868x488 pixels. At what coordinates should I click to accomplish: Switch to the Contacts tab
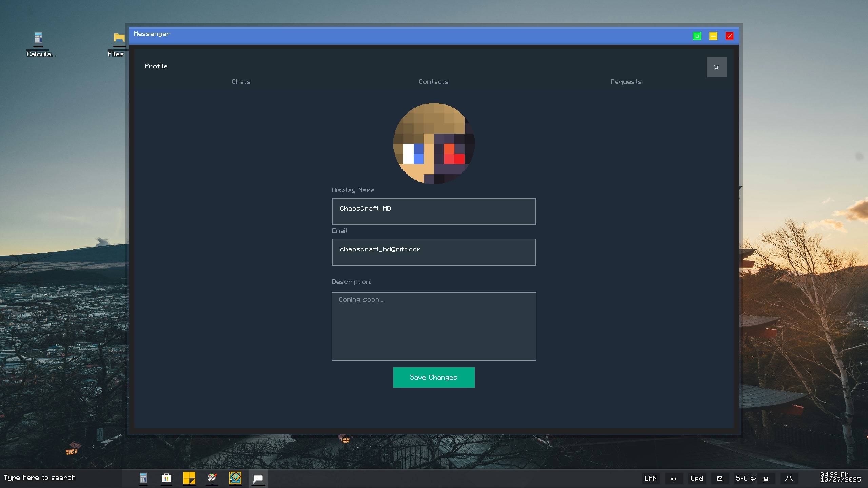tap(433, 82)
